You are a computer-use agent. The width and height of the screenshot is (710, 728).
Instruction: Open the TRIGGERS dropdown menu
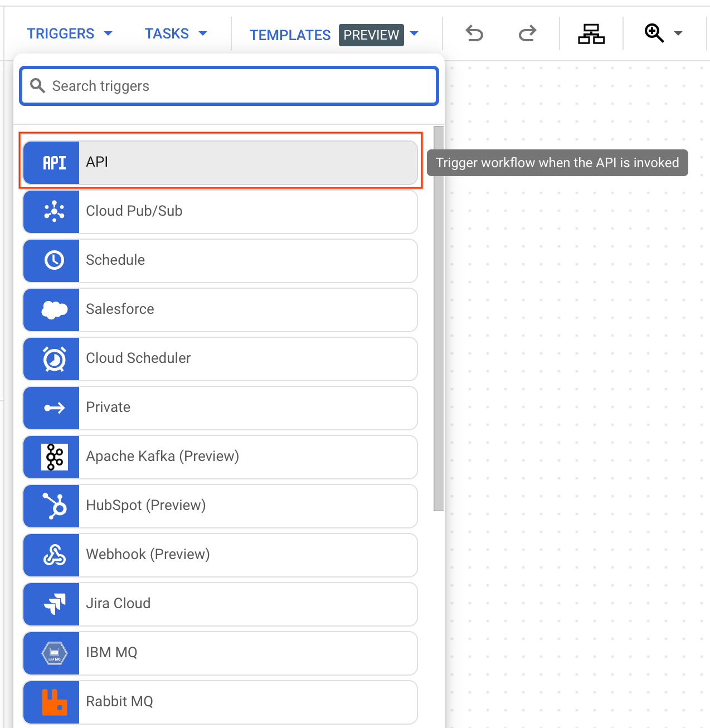(x=70, y=33)
